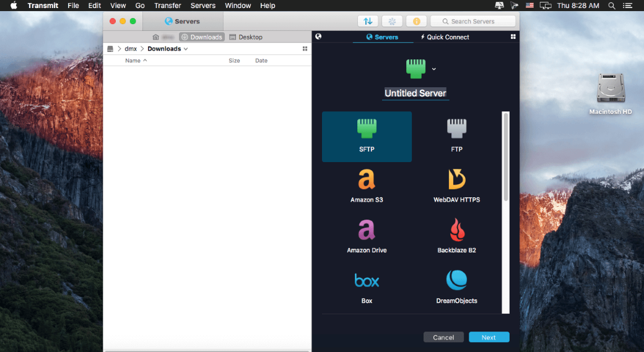Click the Next button
The height and width of the screenshot is (352, 644).
(x=489, y=337)
